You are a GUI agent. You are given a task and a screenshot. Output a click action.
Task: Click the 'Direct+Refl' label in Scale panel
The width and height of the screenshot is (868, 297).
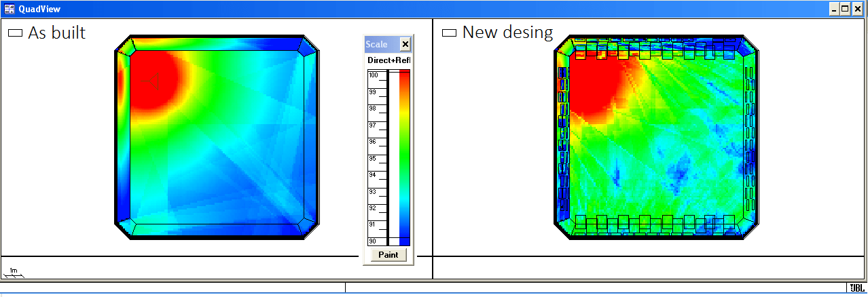pyautogui.click(x=388, y=60)
